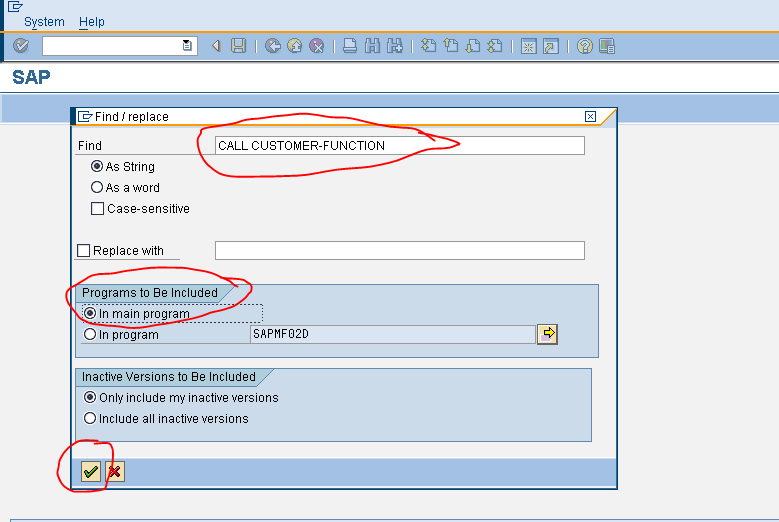Cancel dialog with red X button
This screenshot has height=522, width=779.
(x=115, y=471)
